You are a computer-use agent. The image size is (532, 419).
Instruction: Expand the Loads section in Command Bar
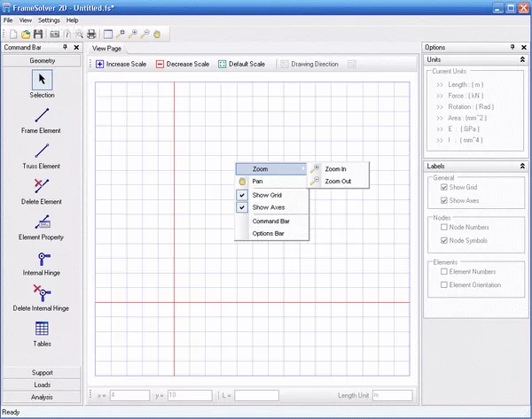tap(42, 384)
